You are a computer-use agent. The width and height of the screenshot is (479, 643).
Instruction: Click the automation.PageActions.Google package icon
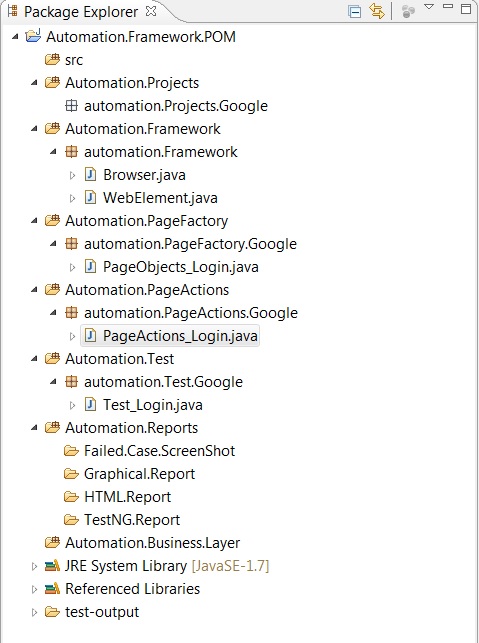71,312
